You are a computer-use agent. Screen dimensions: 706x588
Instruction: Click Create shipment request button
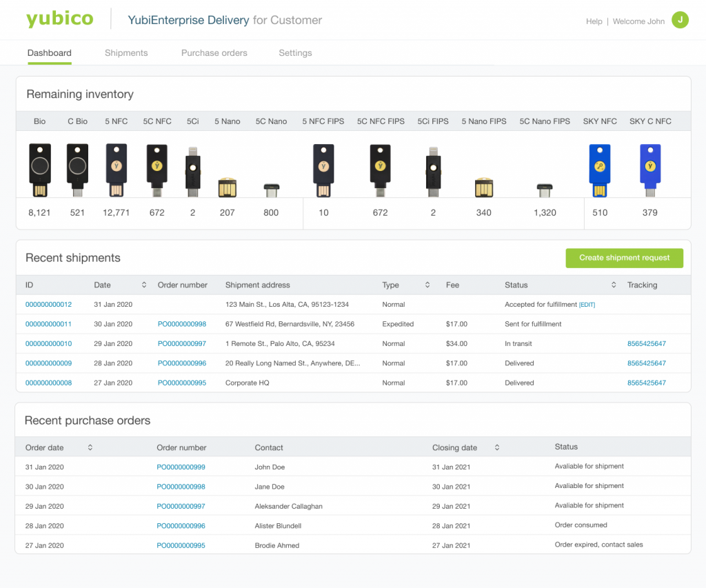(624, 258)
